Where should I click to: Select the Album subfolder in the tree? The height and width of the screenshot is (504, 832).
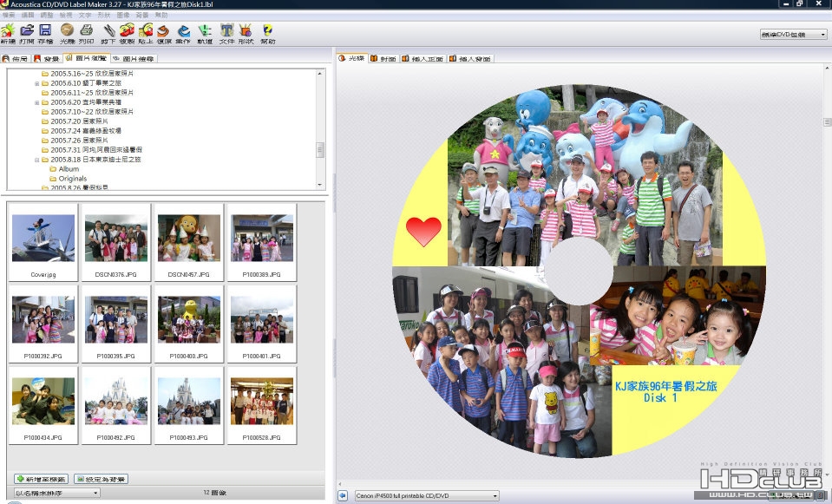click(x=69, y=169)
